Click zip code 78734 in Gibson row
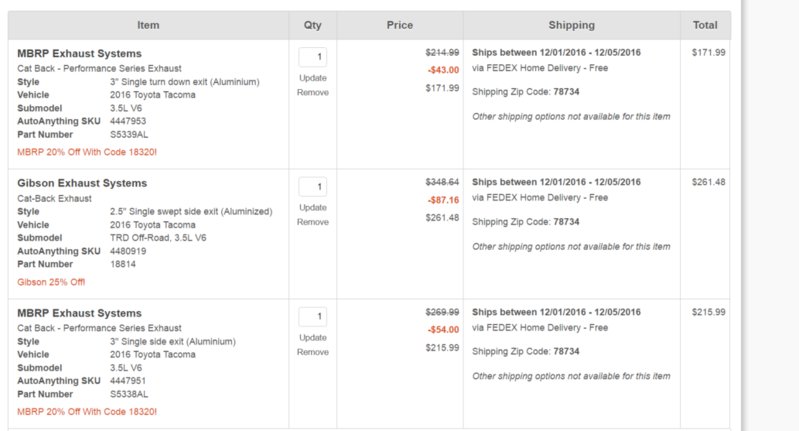Viewport: 799px width, 431px height. click(x=566, y=222)
